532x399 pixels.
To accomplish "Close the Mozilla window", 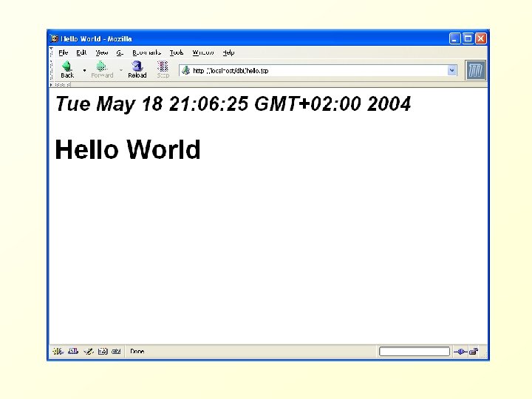I will pos(480,38).
